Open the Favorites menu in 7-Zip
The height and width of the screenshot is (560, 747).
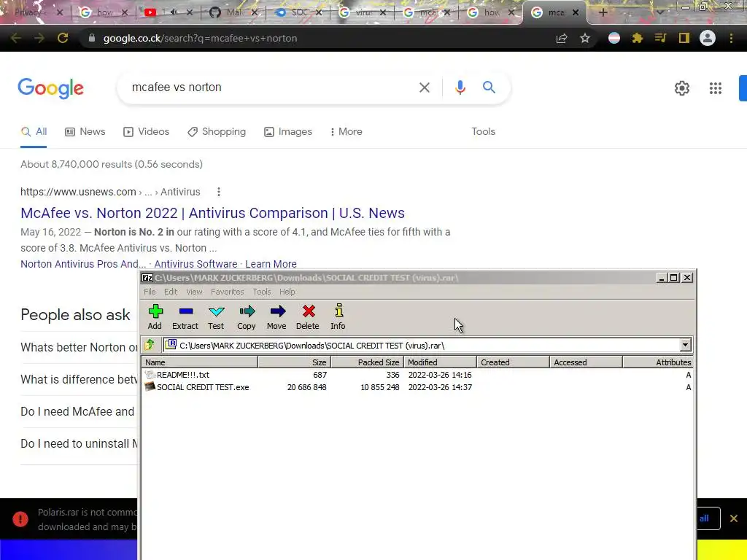click(x=228, y=292)
